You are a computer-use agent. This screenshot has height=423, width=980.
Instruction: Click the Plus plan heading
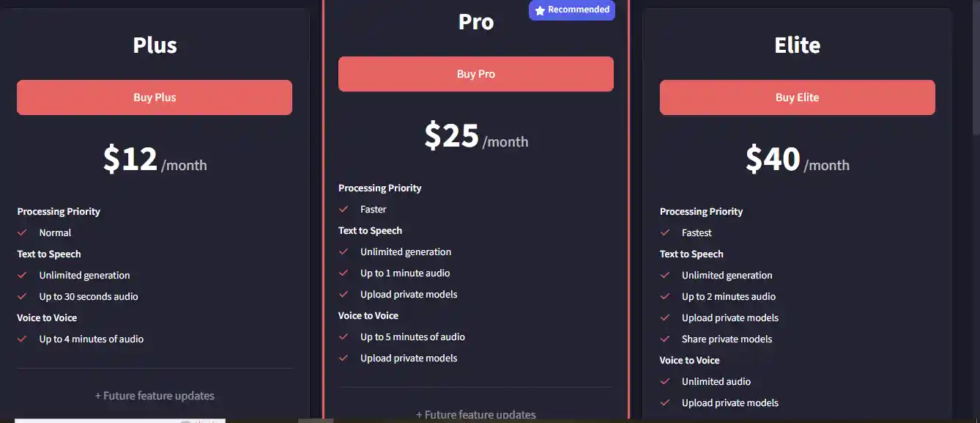coord(155,45)
